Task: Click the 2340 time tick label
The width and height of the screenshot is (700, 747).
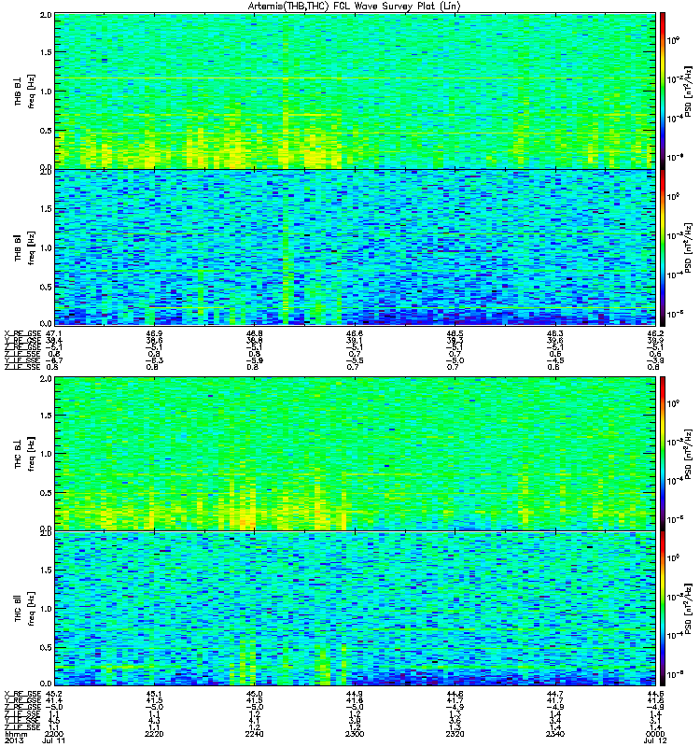Action: pyautogui.click(x=554, y=734)
